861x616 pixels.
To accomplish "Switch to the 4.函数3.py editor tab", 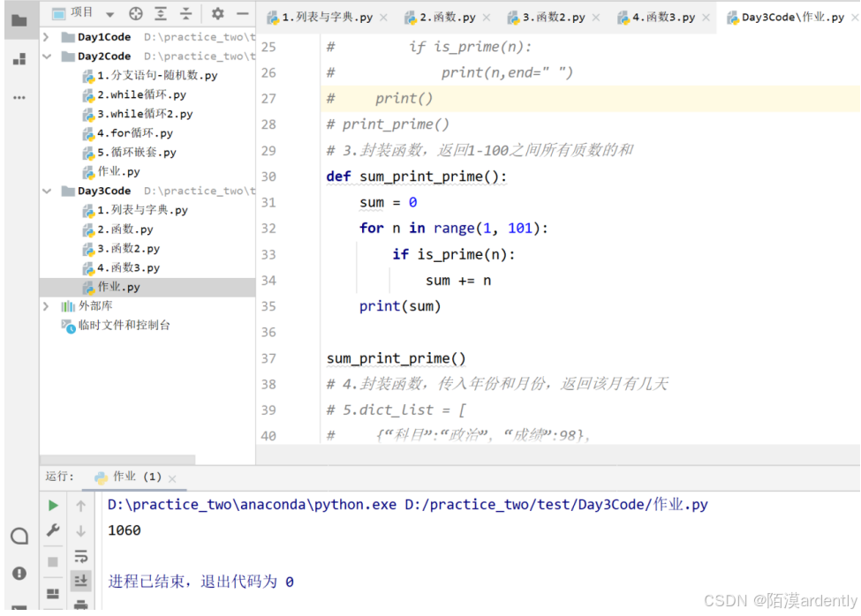I will point(663,18).
